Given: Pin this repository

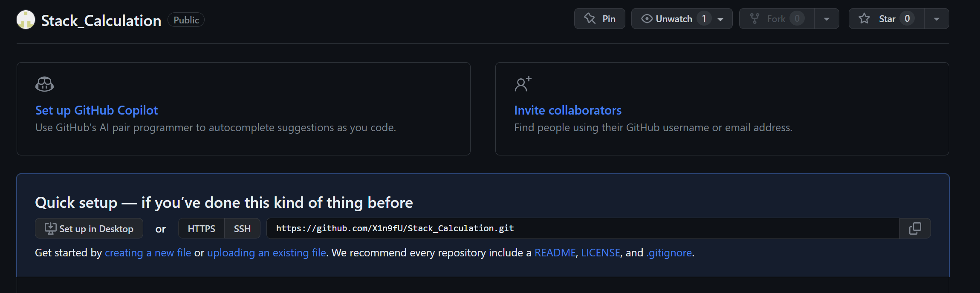Looking at the screenshot, I should 599,19.
